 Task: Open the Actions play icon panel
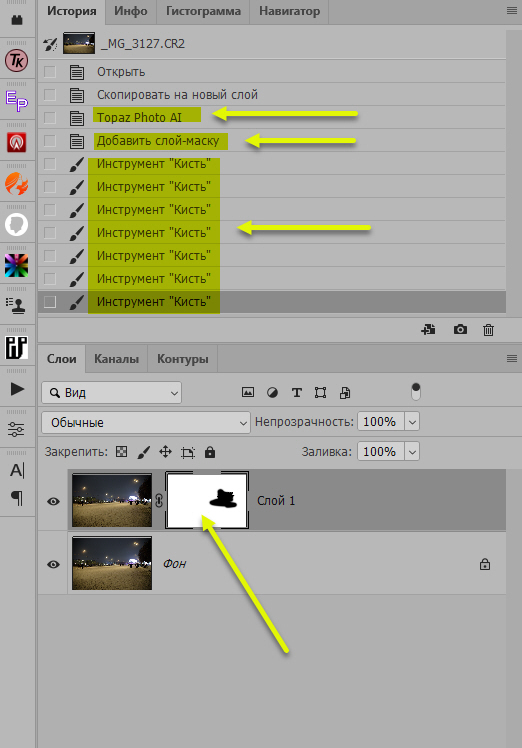17,389
